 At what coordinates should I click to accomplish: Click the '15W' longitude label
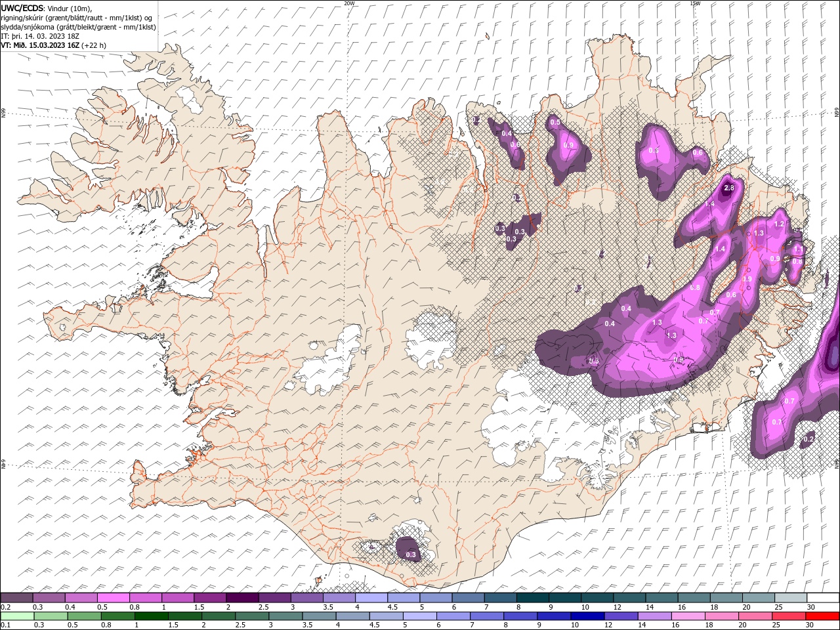click(695, 3)
